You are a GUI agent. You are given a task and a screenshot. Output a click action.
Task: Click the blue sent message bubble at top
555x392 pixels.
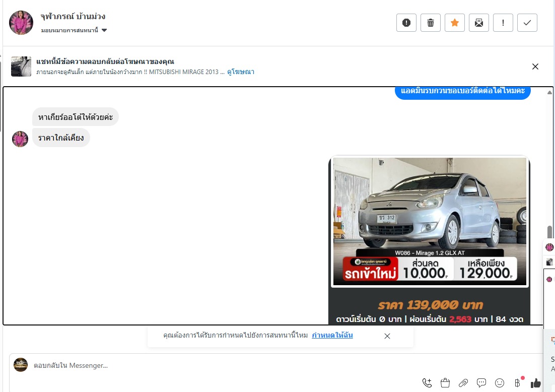[463, 92]
